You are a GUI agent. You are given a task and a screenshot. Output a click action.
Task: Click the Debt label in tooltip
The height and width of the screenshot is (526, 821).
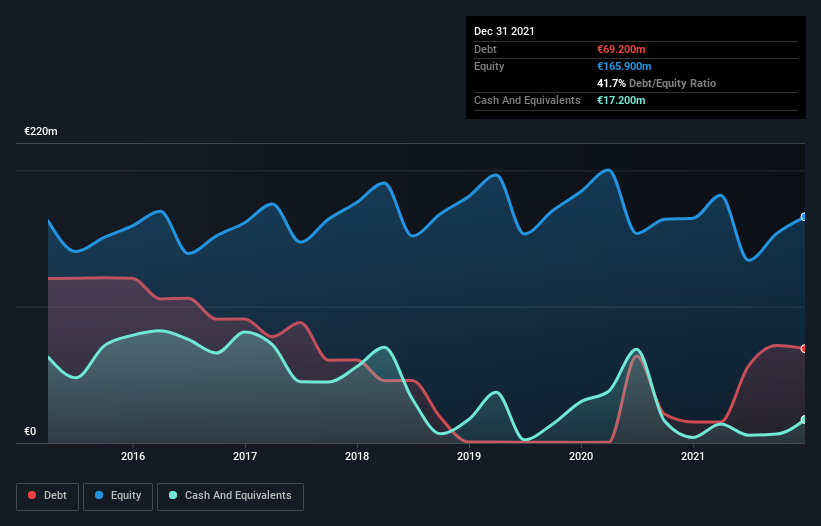[x=485, y=49]
